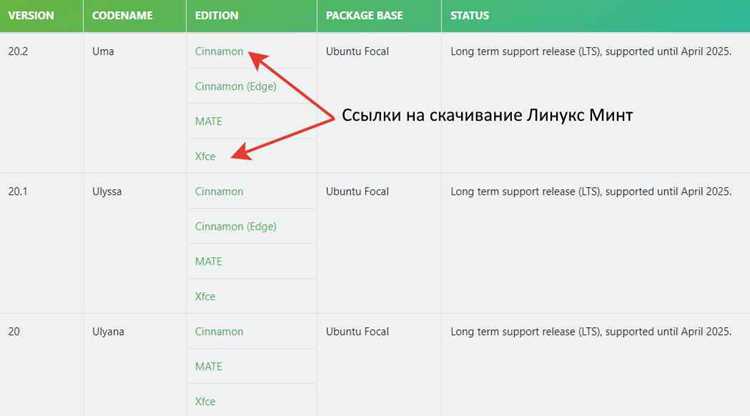This screenshot has width=750, height=416.
Task: Select the codename 'Ulyana'
Action: [108, 331]
